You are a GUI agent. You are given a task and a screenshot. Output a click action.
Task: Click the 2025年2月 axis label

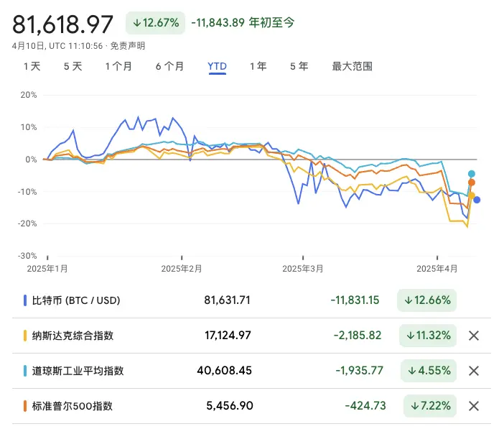(x=182, y=269)
